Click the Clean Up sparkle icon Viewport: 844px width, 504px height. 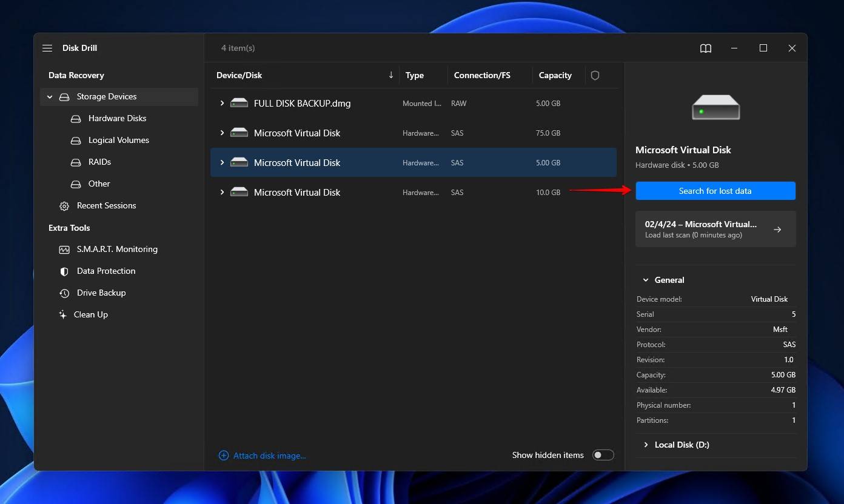coord(62,315)
